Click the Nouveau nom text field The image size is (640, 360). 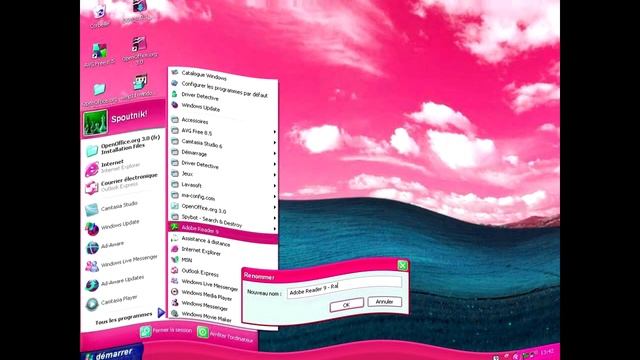pos(344,287)
